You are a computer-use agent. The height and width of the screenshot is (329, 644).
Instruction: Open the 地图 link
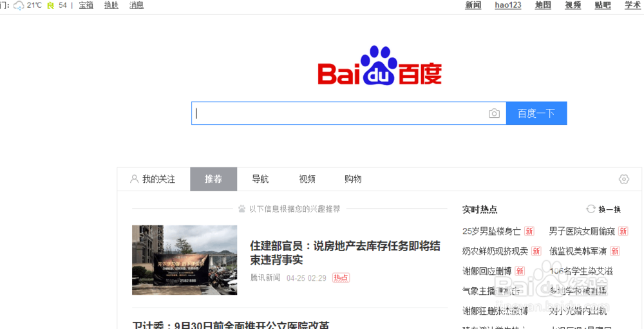point(543,5)
